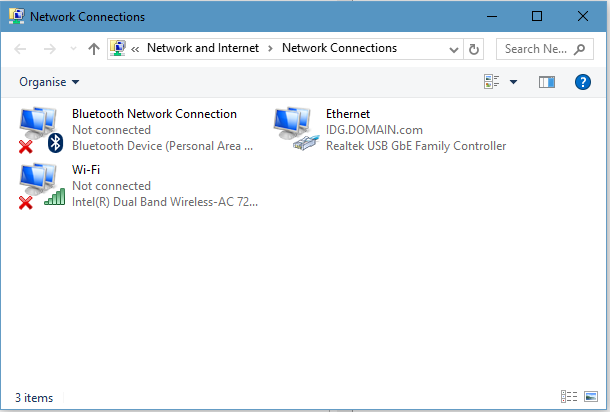Click Network Connections breadcrumb segment
This screenshot has height=412, width=610.
(339, 48)
